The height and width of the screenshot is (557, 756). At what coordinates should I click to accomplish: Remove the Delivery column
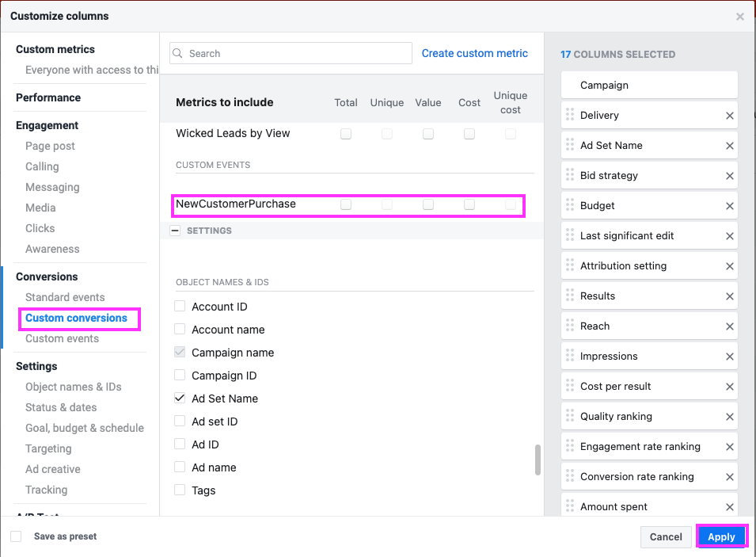click(x=730, y=116)
